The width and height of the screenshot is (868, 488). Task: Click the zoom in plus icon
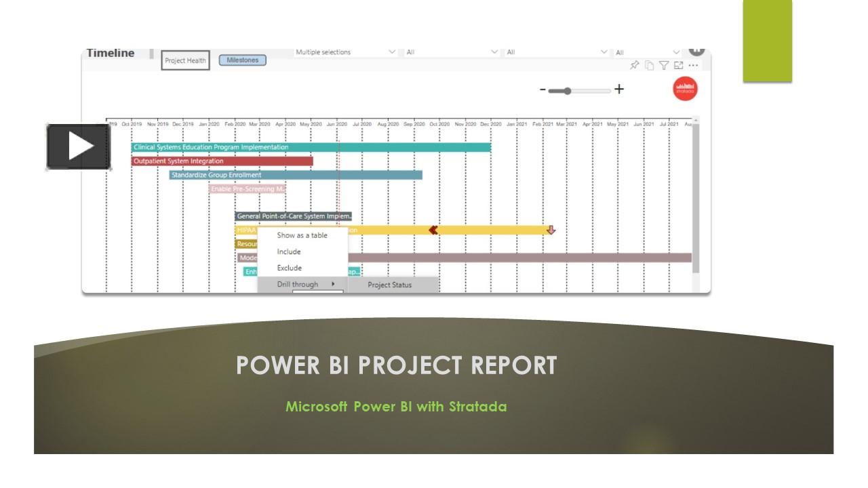pos(618,88)
